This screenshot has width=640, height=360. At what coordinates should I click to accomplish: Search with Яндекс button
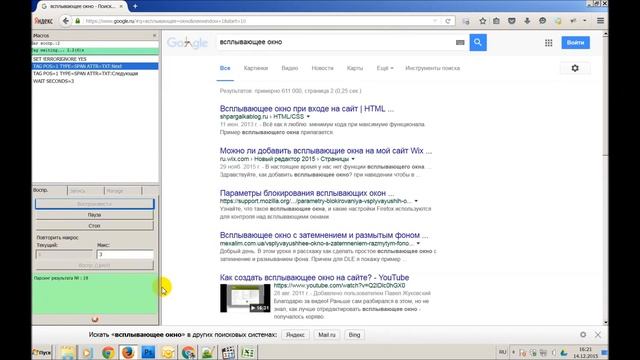pos(295,335)
